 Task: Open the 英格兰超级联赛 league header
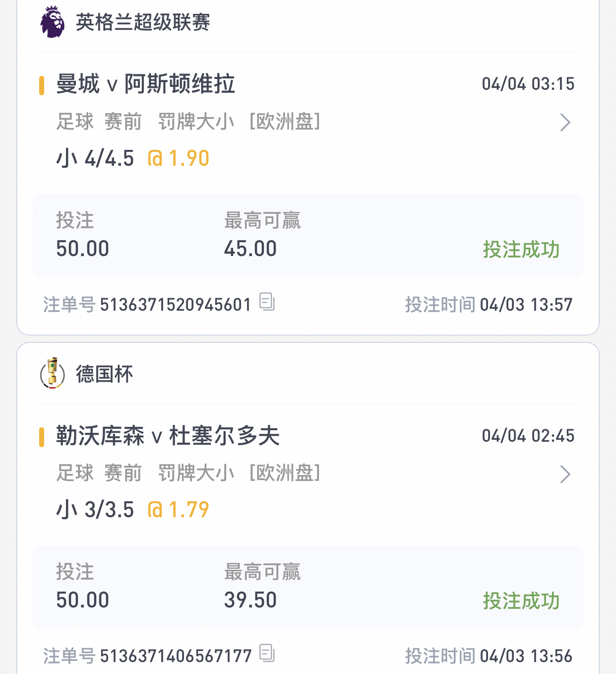143,22
